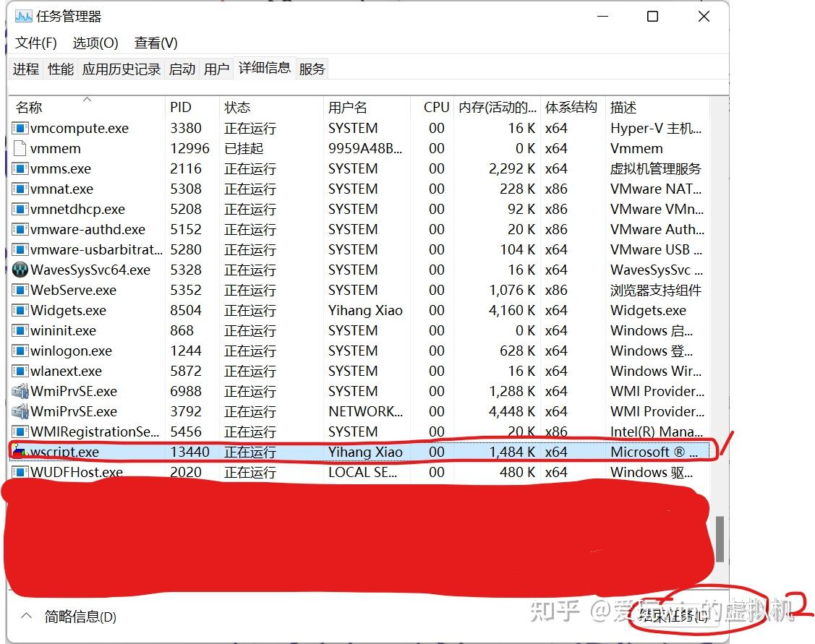The width and height of the screenshot is (815, 644).
Task: Select the Widgets.exe process icon
Action: tap(20, 311)
